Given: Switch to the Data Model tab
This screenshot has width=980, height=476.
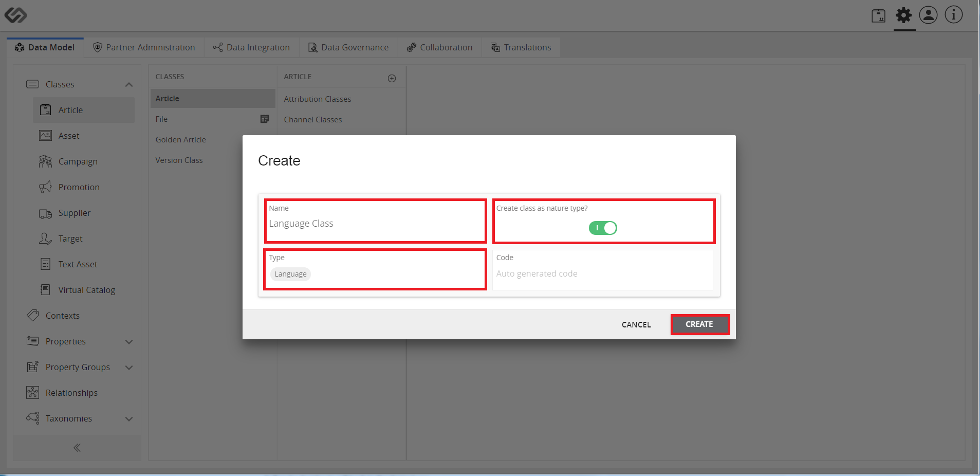Looking at the screenshot, I should coord(45,47).
